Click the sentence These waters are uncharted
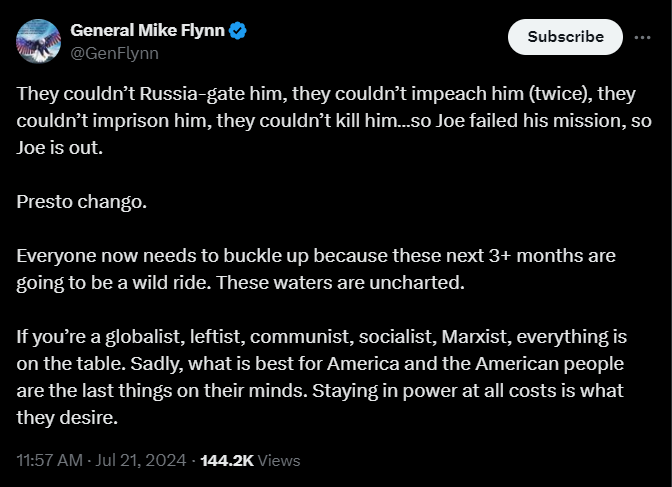The image size is (672, 487). (x=342, y=282)
